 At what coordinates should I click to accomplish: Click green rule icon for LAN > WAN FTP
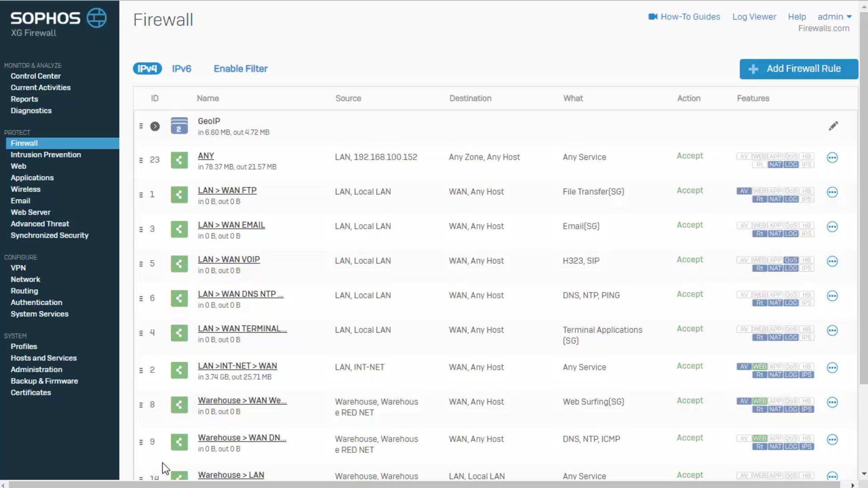click(179, 195)
